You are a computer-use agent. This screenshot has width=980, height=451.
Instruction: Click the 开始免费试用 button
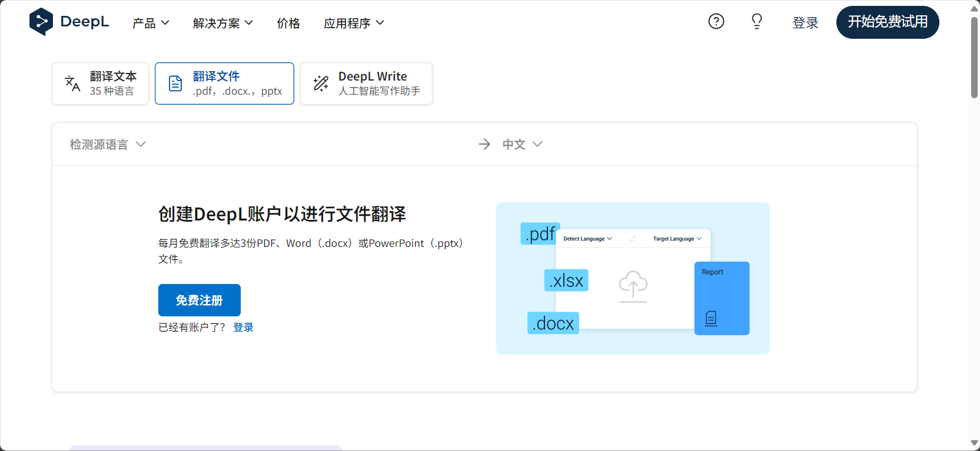888,22
